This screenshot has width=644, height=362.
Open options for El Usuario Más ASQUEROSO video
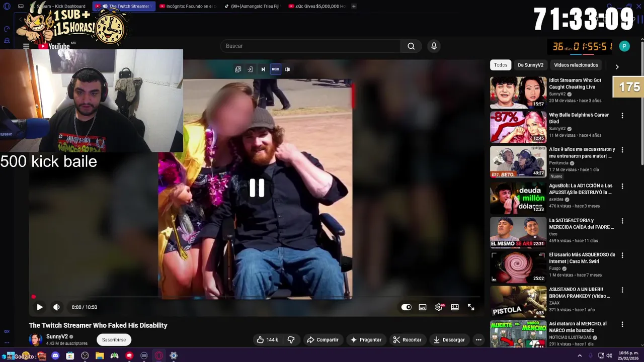click(622, 255)
